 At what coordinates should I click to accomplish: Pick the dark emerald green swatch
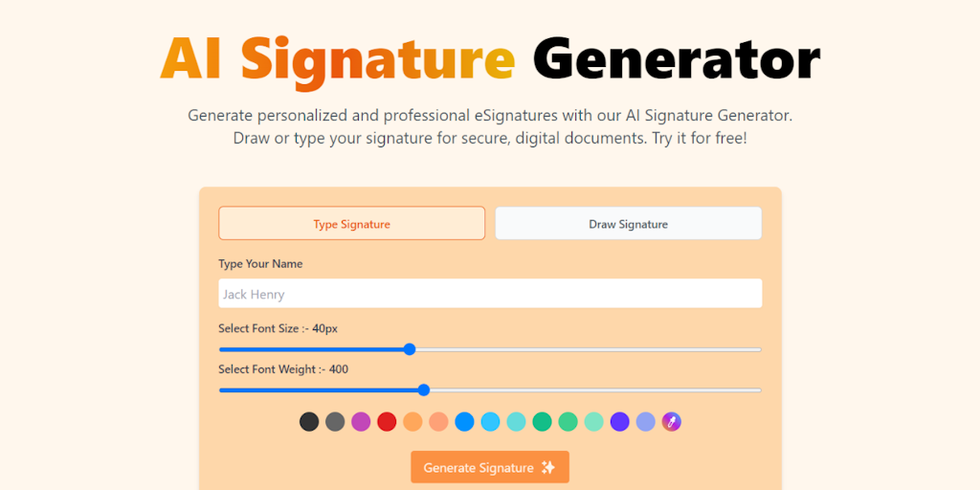click(542, 421)
